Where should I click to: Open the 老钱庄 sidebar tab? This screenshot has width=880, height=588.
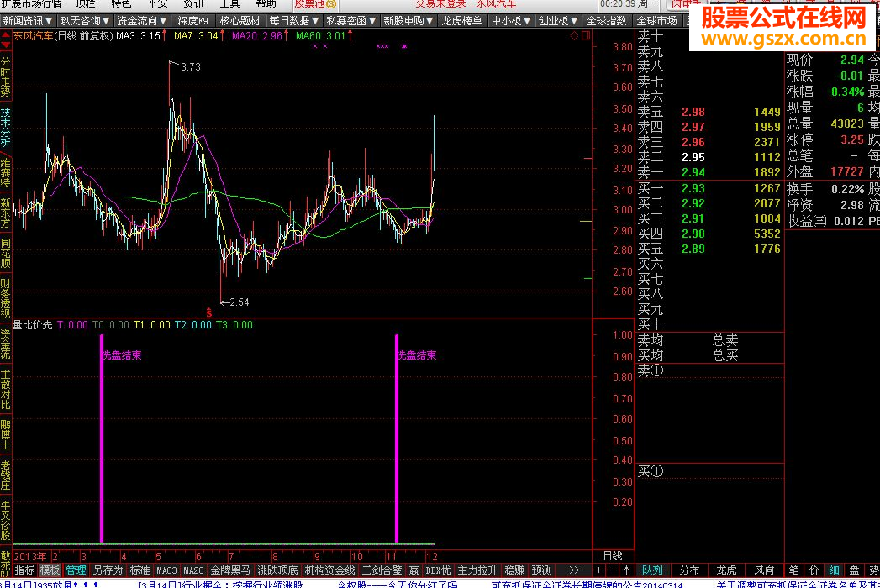(6, 475)
